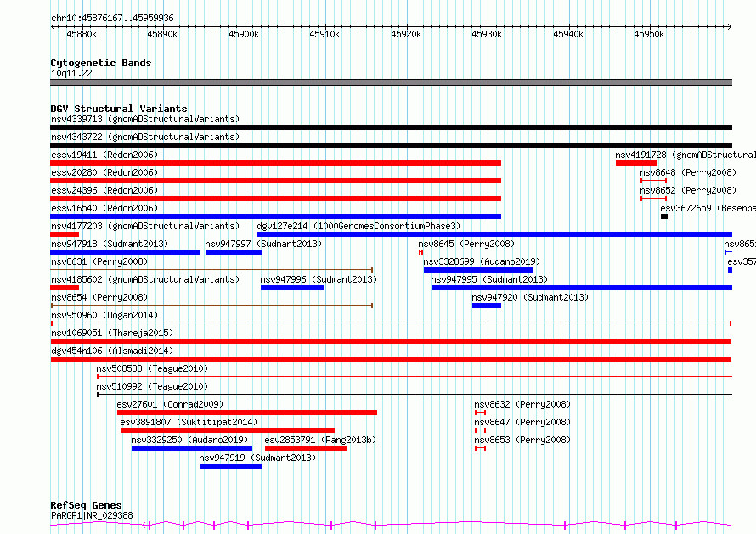756x534 pixels.
Task: Open nsv950960 (Dogan2014) label
Action: (104, 315)
